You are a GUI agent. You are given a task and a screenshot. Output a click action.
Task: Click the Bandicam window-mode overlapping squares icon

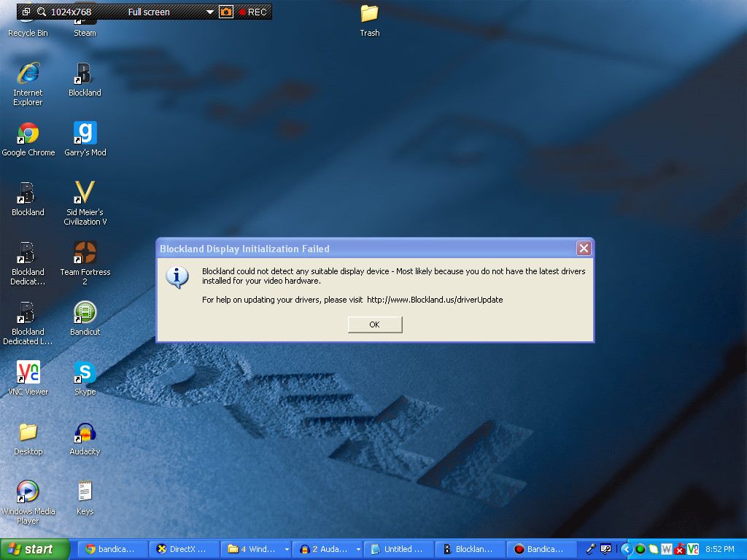(26, 12)
